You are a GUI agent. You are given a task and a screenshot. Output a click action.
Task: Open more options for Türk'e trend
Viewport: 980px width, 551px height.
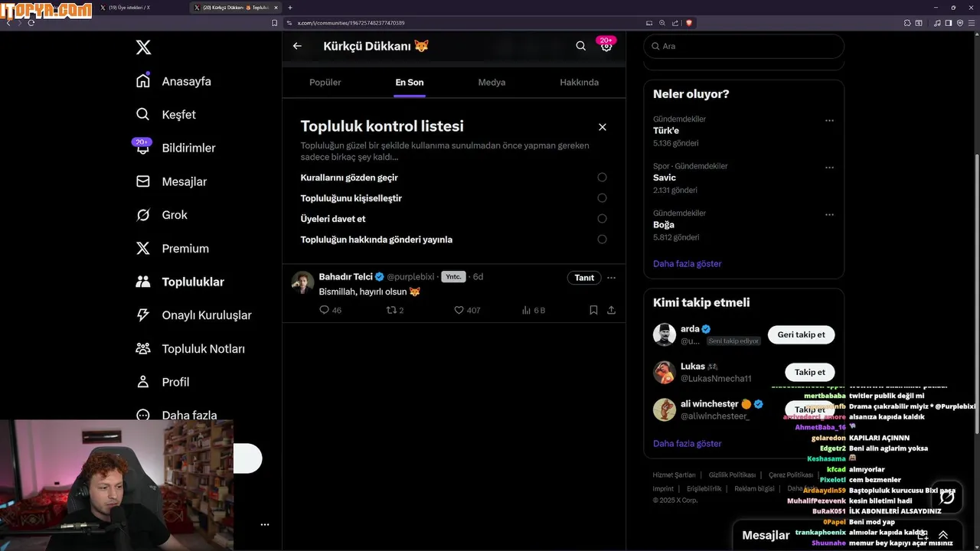(x=829, y=120)
